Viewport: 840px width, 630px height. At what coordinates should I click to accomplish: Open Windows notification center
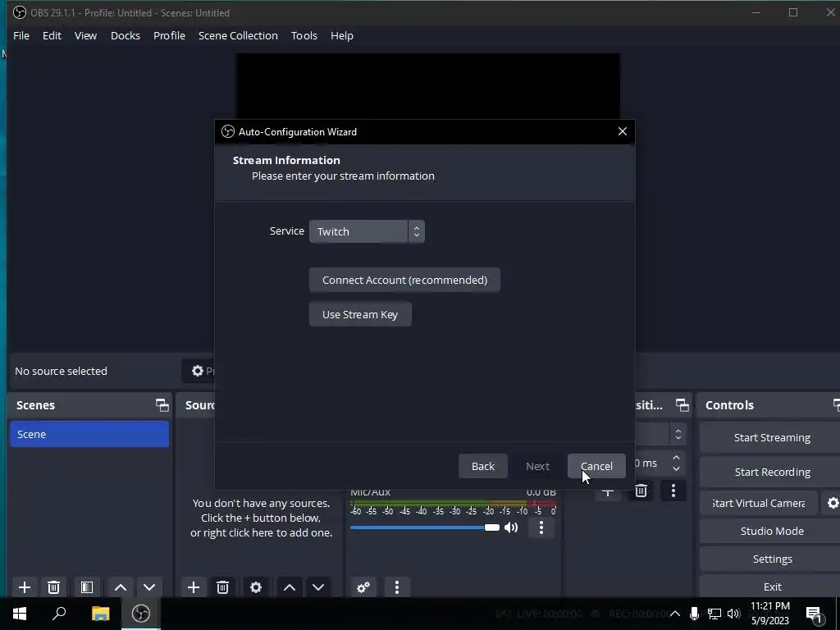[815, 614]
